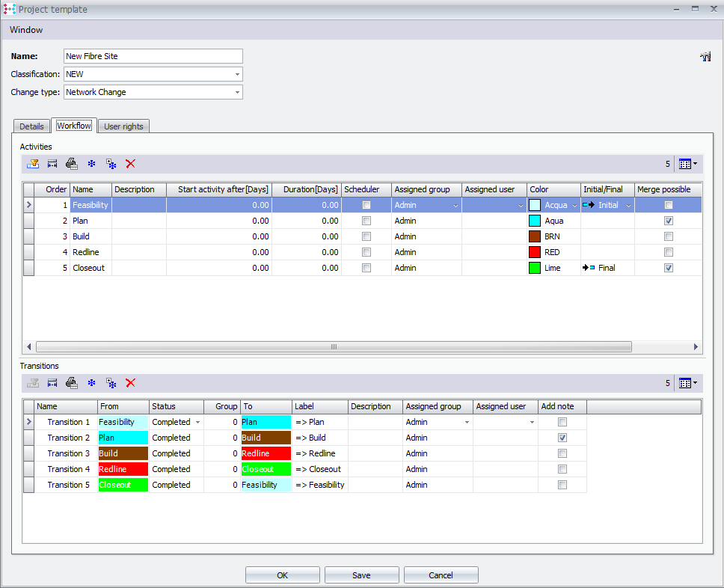
Task: Open the Classification dropdown
Action: point(237,74)
